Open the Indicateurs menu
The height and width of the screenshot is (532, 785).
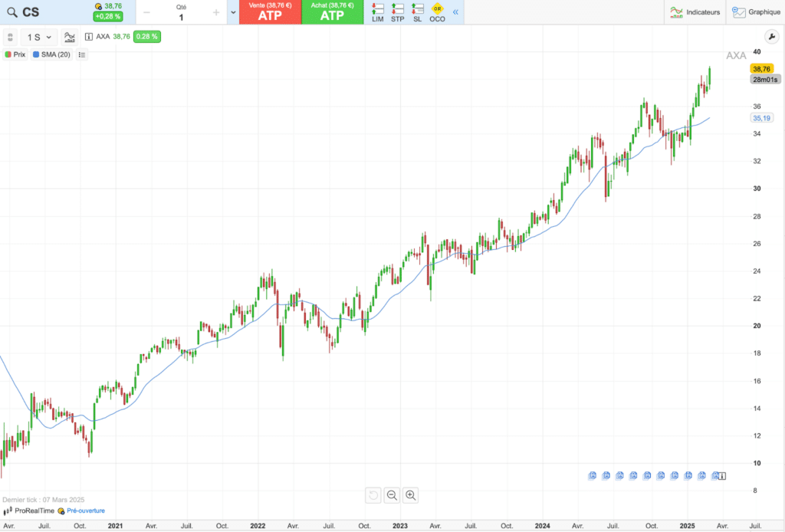[x=695, y=12]
